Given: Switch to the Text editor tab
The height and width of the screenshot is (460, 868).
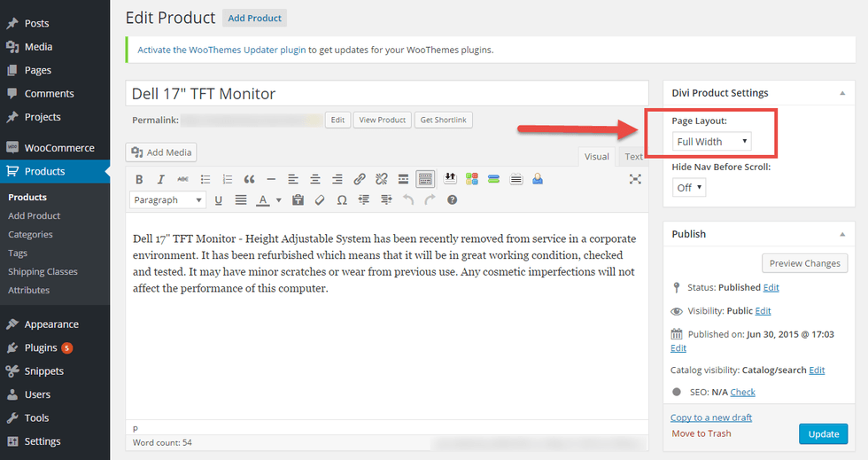Looking at the screenshot, I should point(634,157).
